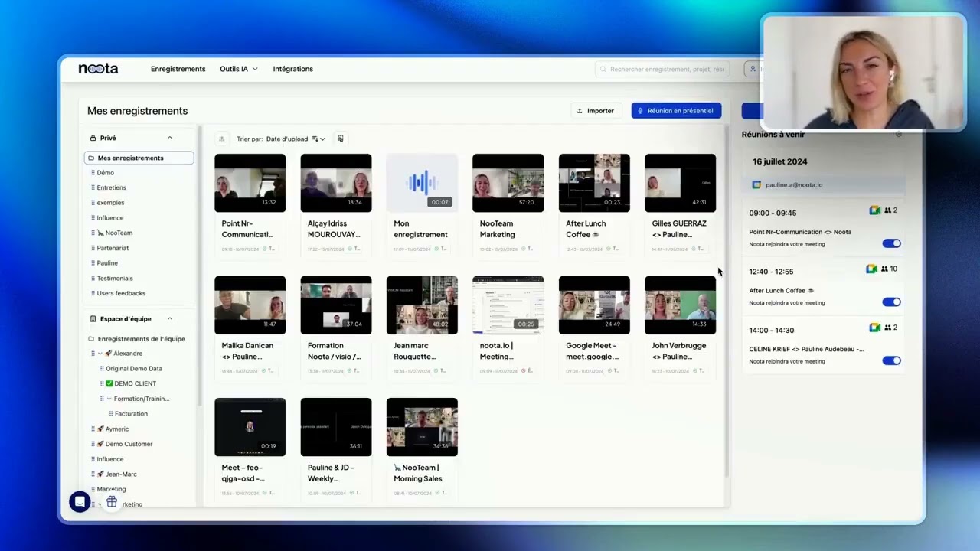Toggle Noota joining After Lunch Coffee meeting
Image resolution: width=980 pixels, height=551 pixels.
point(891,302)
